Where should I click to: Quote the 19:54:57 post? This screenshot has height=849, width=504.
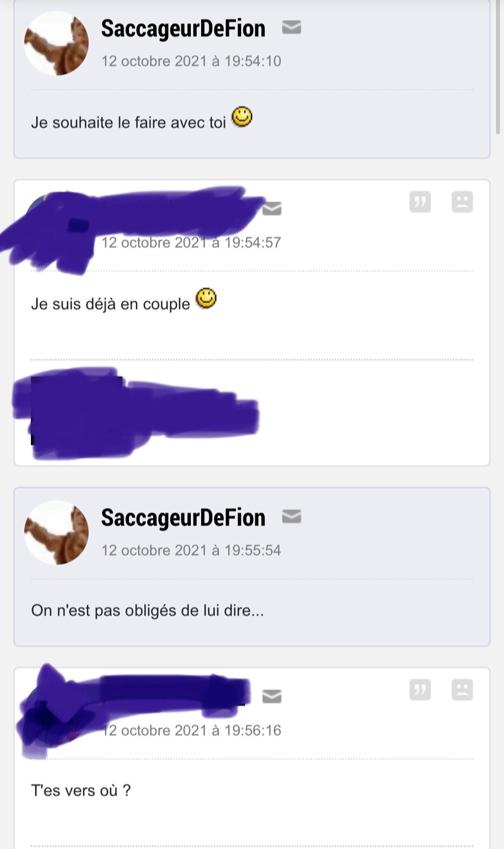click(x=420, y=202)
